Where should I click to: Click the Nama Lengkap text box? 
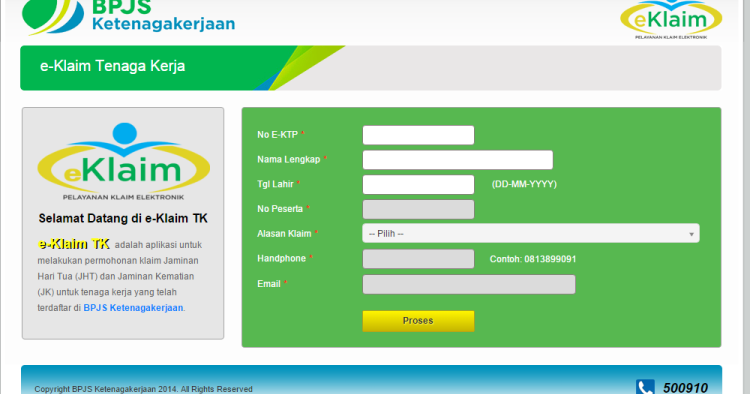click(x=458, y=160)
